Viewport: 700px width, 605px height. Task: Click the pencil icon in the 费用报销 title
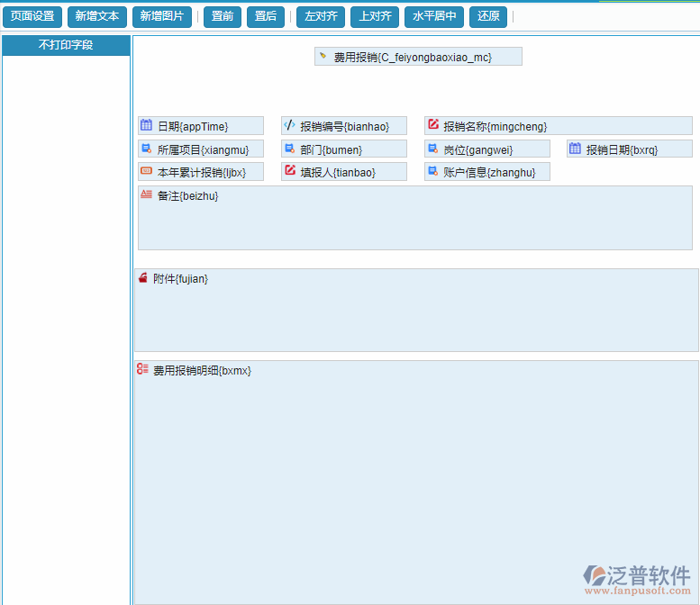click(323, 56)
